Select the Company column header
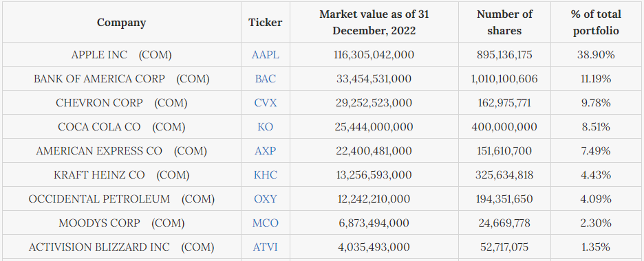Image resolution: width=644 pixels, height=261 pixels. [122, 22]
